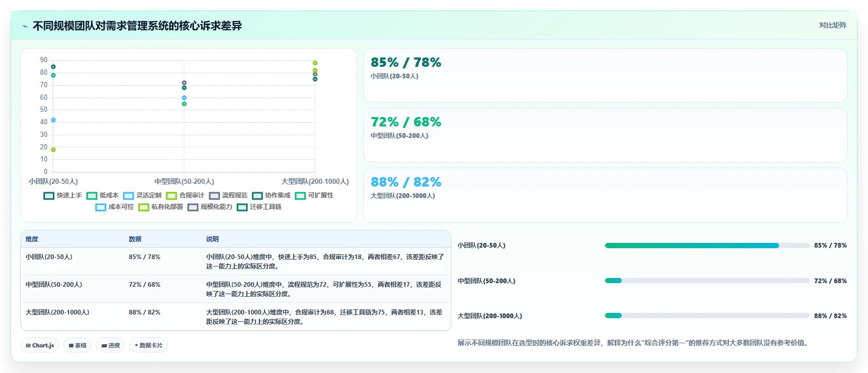The width and height of the screenshot is (868, 373).
Task: Click the footer note starting 展示不同规模团队
Action: [x=633, y=343]
